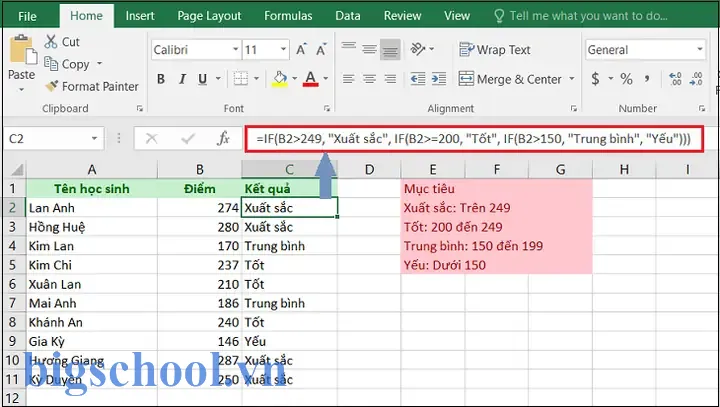Viewport: 720px width, 407px height.
Task: Switch to the Formulas tab
Action: tap(288, 16)
